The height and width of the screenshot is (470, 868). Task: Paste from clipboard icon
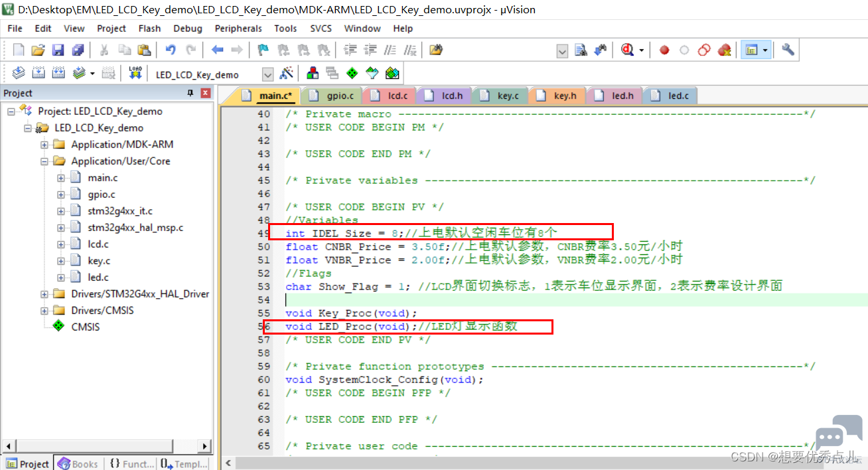[144, 50]
